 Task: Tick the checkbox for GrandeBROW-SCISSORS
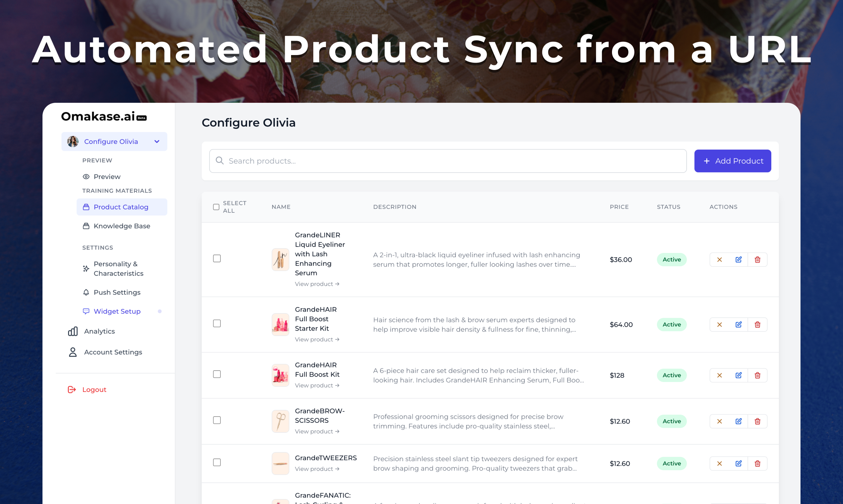coord(217,420)
